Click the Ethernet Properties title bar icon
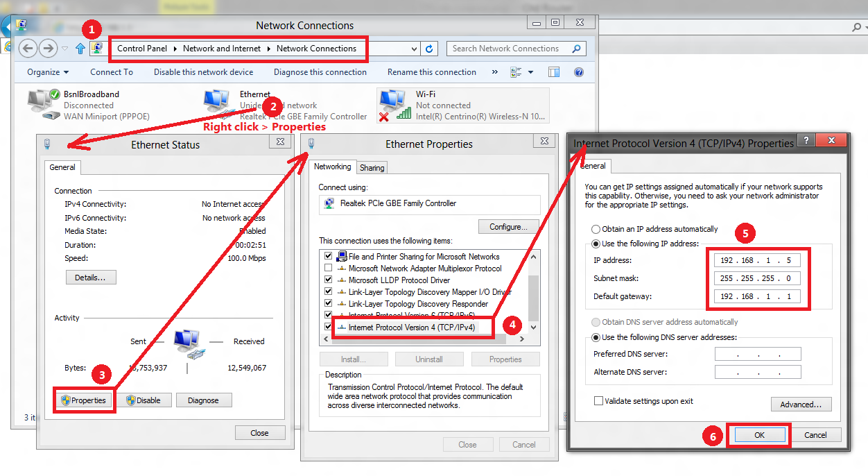 [x=311, y=144]
